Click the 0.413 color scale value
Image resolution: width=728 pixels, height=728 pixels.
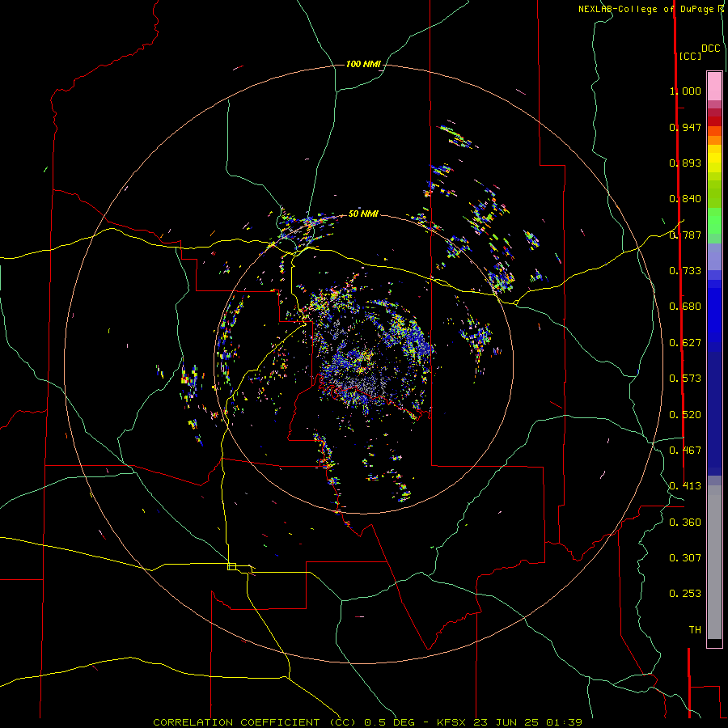pos(685,486)
